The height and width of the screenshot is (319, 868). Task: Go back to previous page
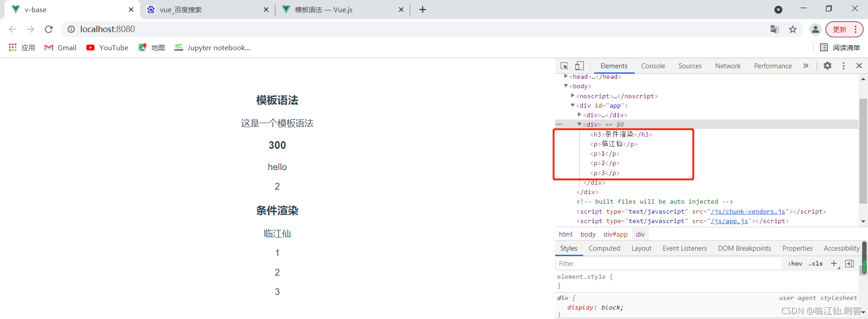click(12, 29)
